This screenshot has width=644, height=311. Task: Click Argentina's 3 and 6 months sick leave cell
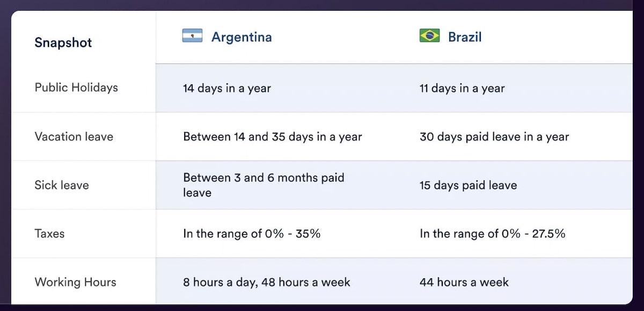[x=264, y=185]
